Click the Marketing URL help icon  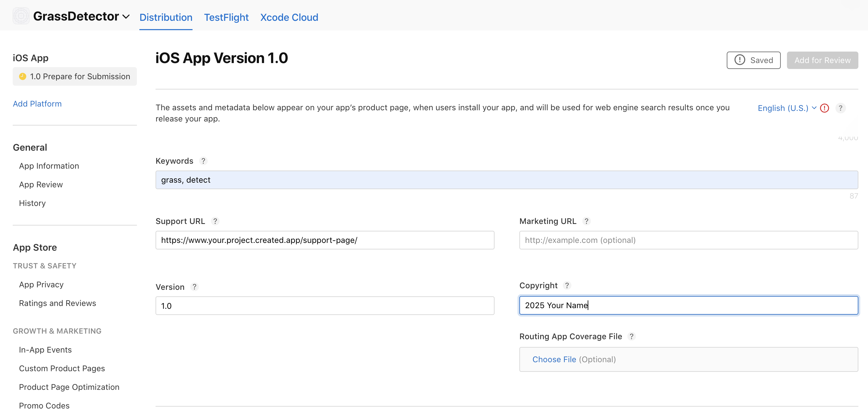tap(586, 221)
